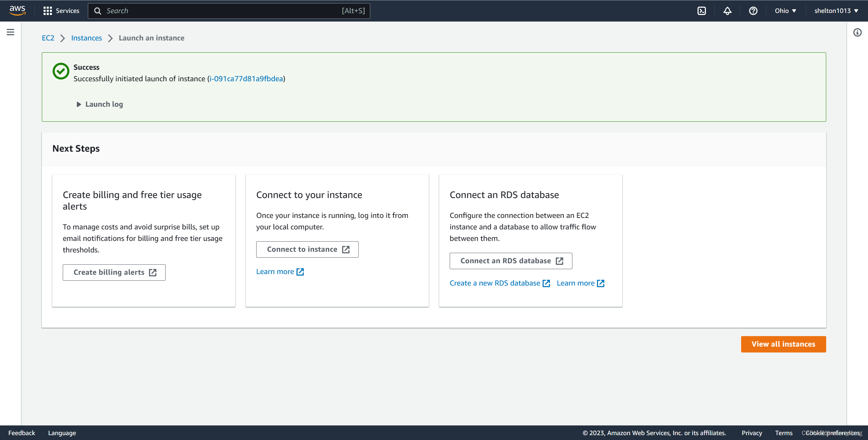The width and height of the screenshot is (868, 440).
Task: Go to Instances breadcrumb
Action: [86, 38]
